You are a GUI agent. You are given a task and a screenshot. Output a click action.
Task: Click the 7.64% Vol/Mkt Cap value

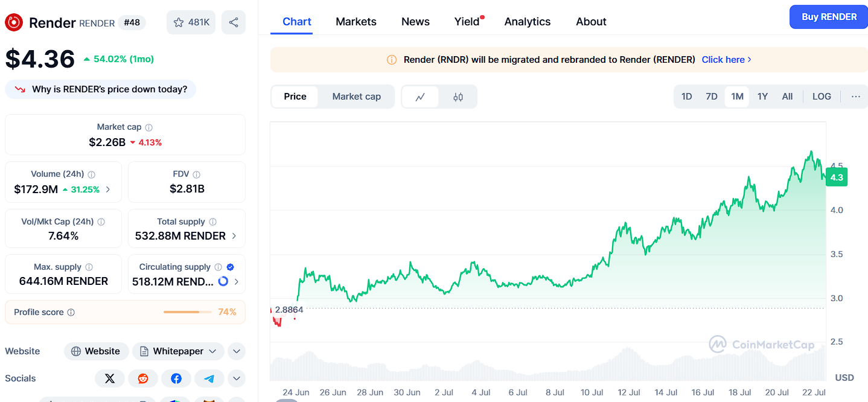[x=63, y=236]
